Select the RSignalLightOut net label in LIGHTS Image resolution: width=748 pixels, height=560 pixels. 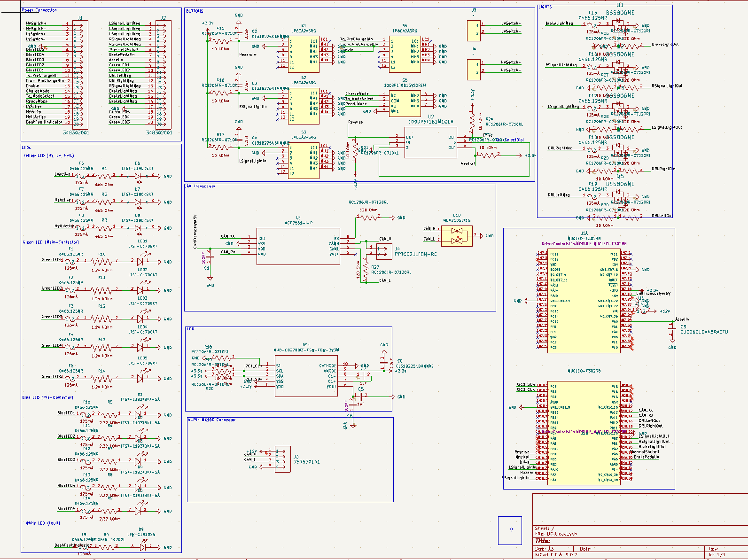click(667, 86)
